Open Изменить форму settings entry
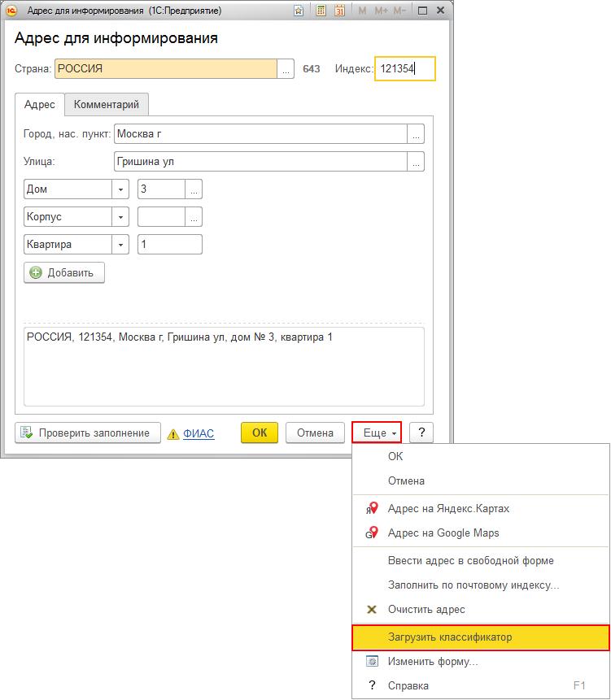The height and width of the screenshot is (700, 611). (433, 662)
